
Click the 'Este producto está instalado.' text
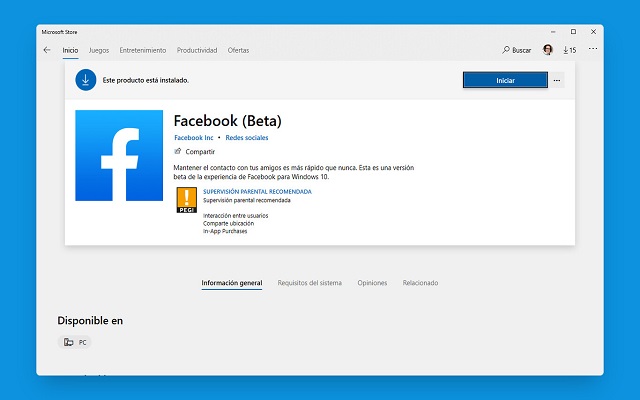click(146, 80)
